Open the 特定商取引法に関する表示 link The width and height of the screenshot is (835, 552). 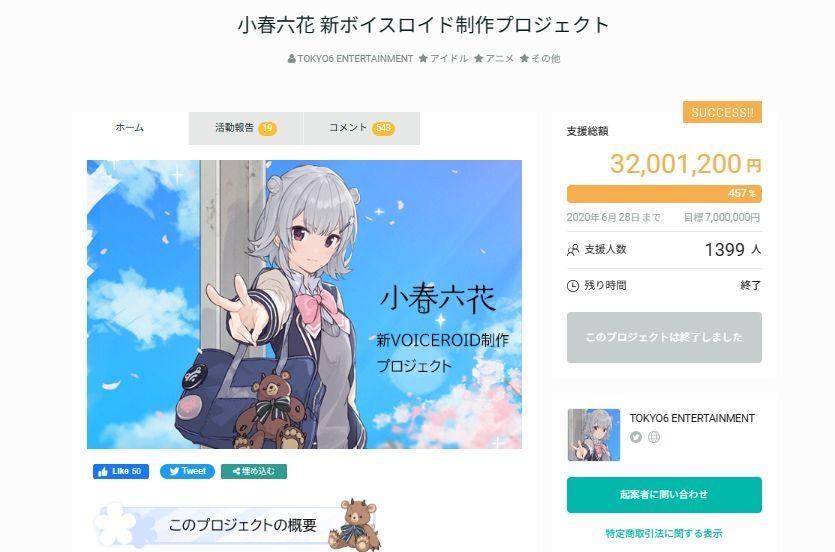coord(664,533)
